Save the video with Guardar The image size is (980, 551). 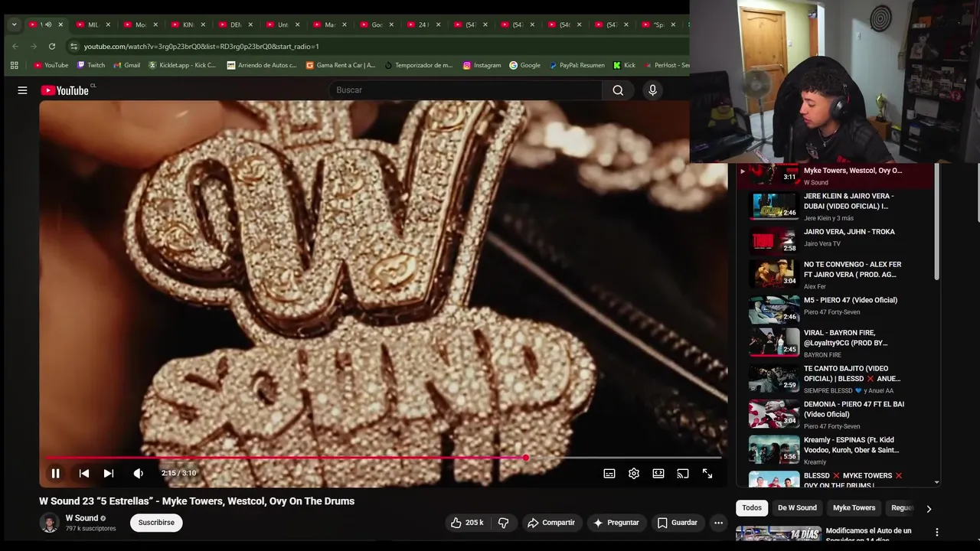pyautogui.click(x=678, y=523)
